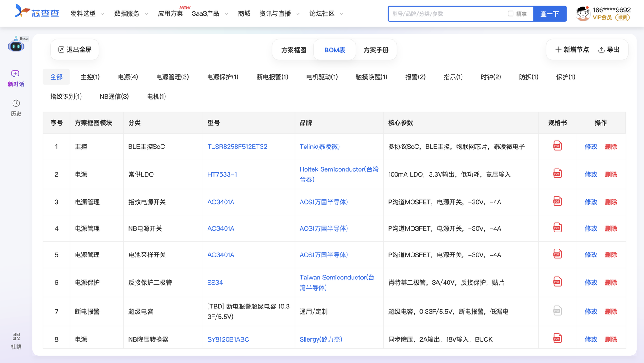The image size is (644, 363).
Task: Focus the 型号/品牌/分类/参数 search field
Action: click(x=447, y=14)
